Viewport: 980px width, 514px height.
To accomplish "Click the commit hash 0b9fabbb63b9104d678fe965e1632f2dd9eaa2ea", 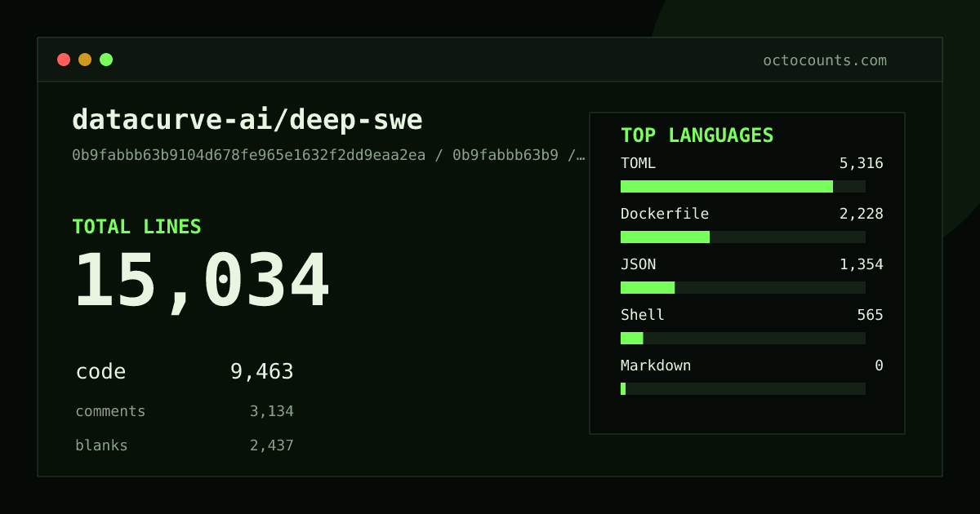I will [x=249, y=155].
